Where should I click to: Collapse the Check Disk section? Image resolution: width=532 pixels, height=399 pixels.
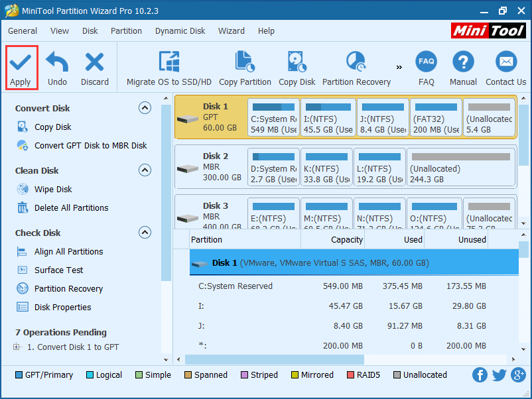[145, 232]
